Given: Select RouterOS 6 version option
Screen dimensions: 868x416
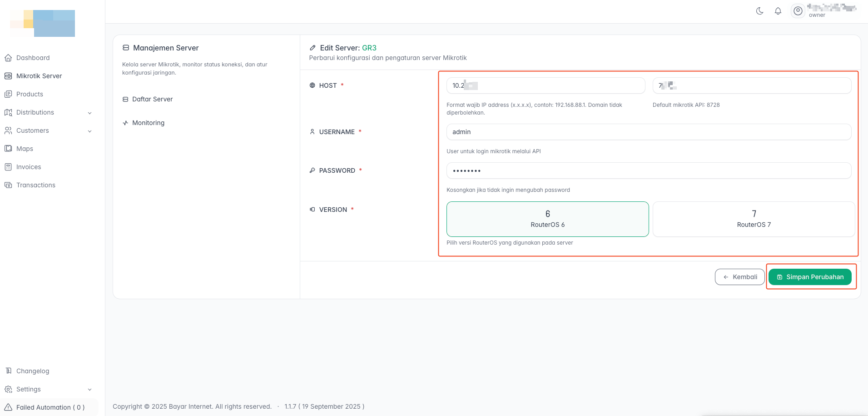Looking at the screenshot, I should point(547,219).
